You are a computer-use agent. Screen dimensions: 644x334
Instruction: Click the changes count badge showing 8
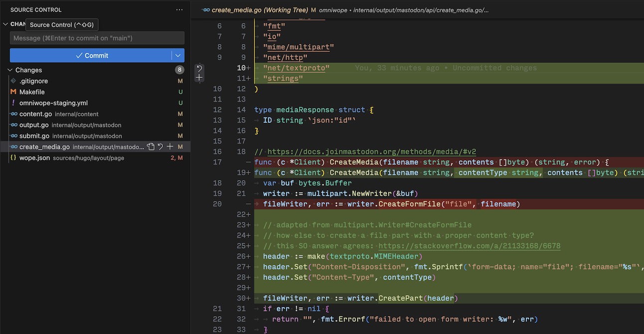pos(179,70)
